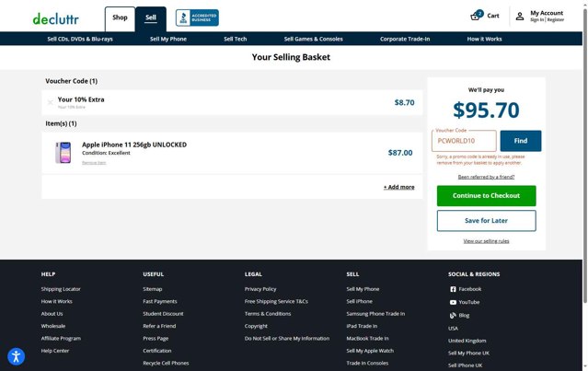Open Press Page footer link
Image resolution: width=588 pixels, height=371 pixels.
(156, 339)
